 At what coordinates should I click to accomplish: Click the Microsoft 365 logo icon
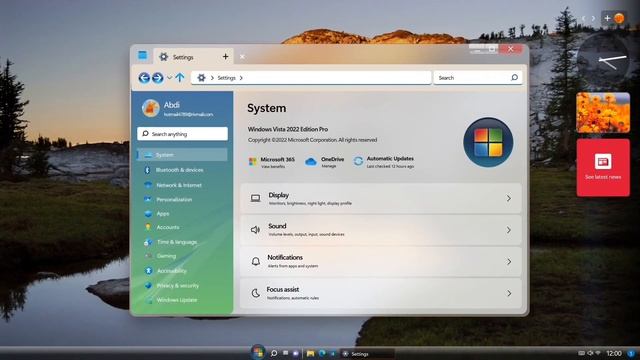(x=253, y=162)
